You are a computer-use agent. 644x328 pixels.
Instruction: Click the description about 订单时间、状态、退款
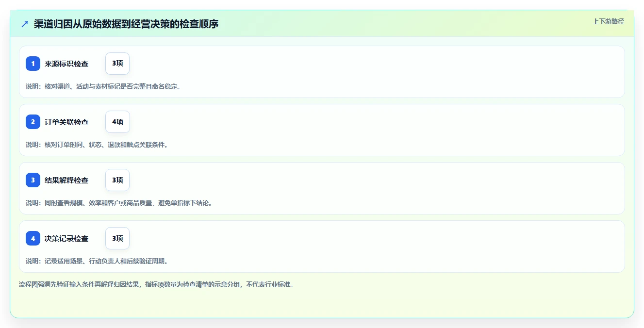point(97,145)
